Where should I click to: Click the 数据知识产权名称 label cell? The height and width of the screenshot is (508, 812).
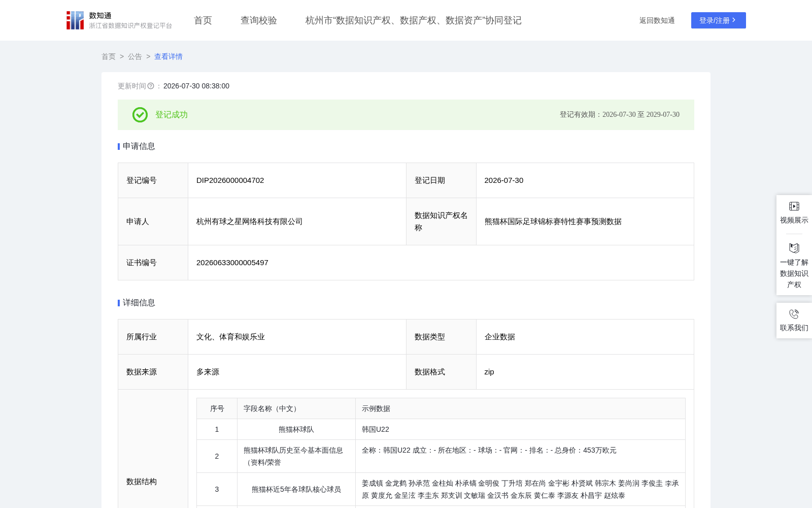[441, 221]
